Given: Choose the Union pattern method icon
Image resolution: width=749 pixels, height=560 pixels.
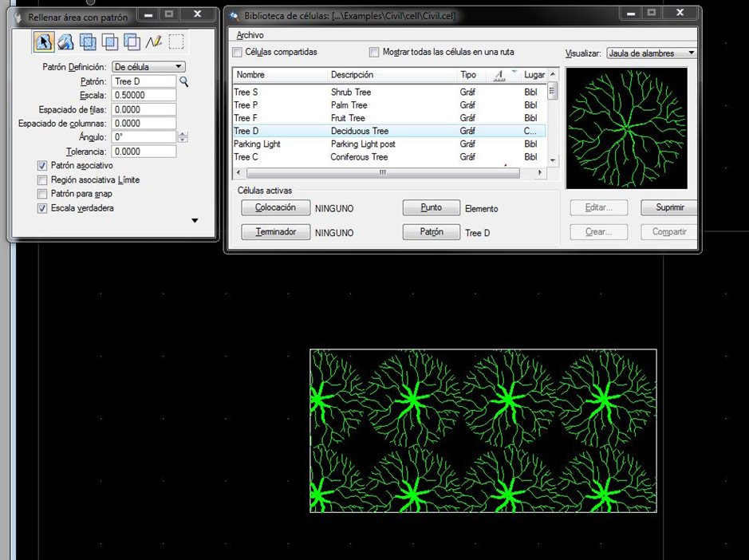Looking at the screenshot, I should (x=88, y=42).
